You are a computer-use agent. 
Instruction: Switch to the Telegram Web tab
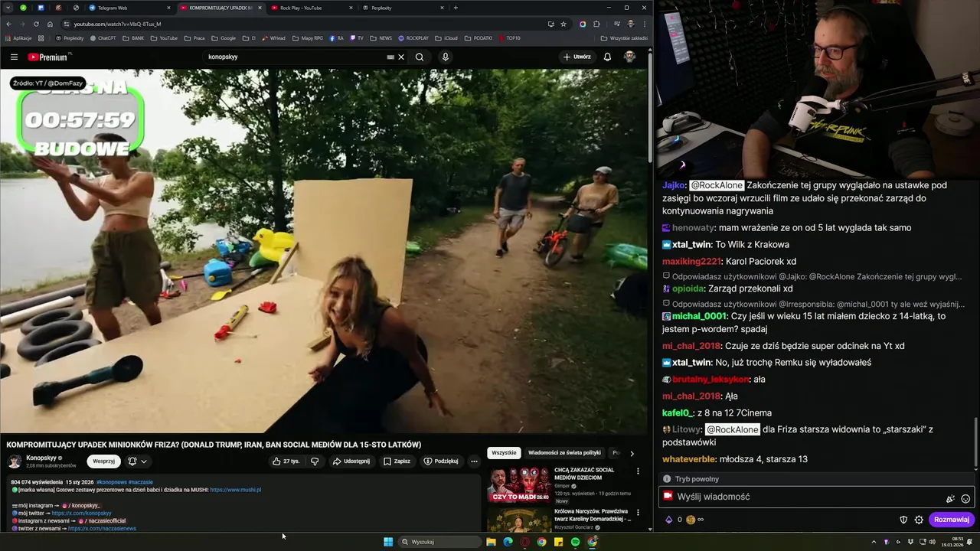pyautogui.click(x=113, y=8)
